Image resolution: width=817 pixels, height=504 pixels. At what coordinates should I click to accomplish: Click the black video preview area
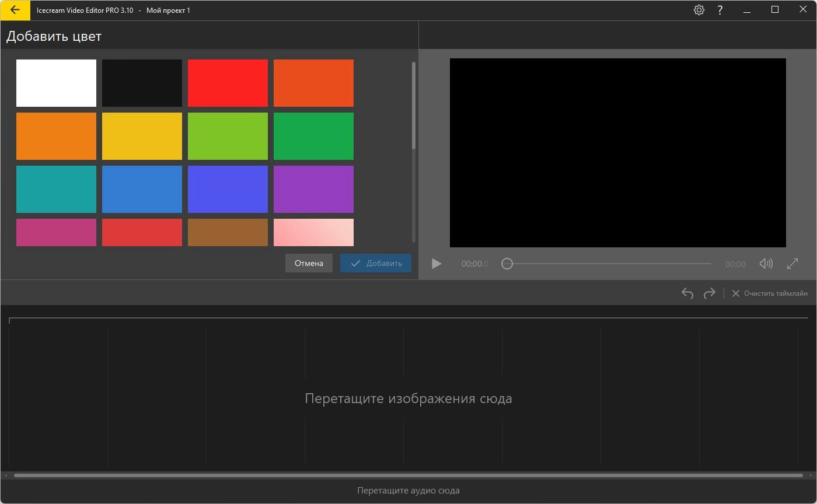tap(618, 153)
